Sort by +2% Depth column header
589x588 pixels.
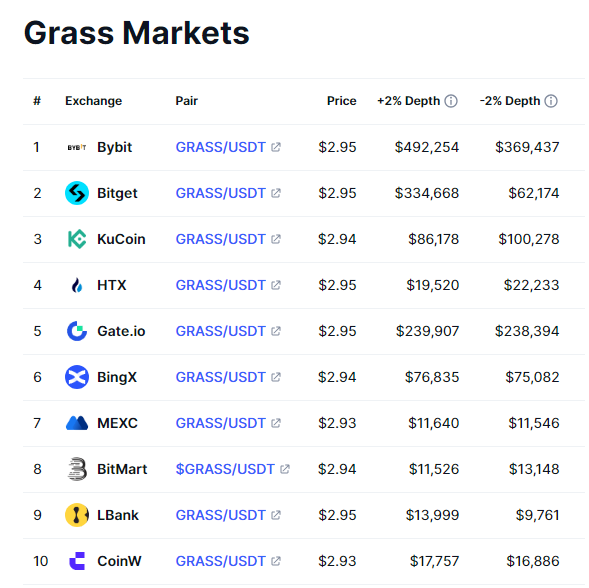tap(408, 101)
